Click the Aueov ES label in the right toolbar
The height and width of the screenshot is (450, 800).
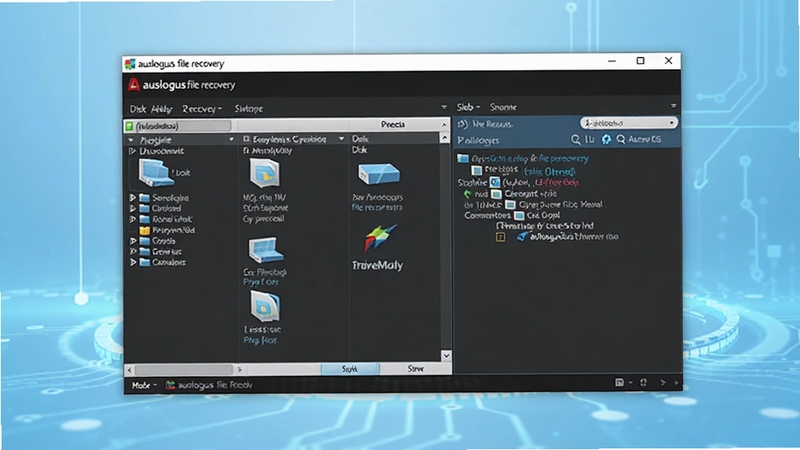point(644,139)
